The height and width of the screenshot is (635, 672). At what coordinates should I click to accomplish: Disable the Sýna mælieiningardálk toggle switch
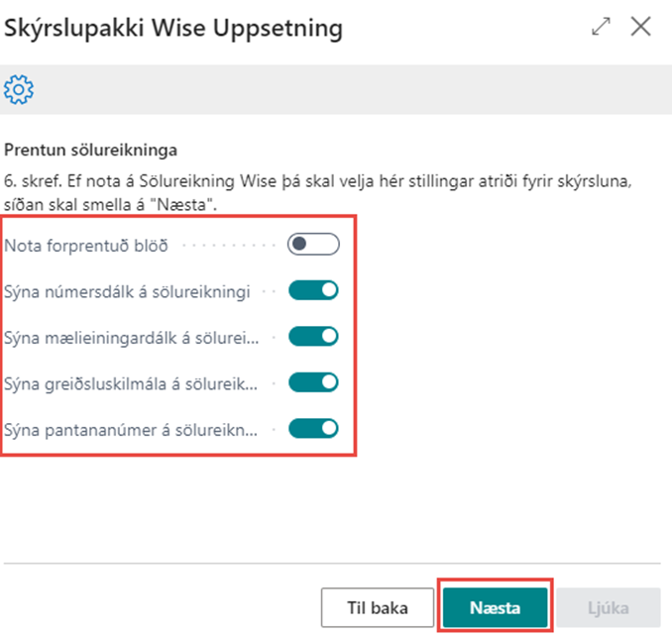(313, 337)
